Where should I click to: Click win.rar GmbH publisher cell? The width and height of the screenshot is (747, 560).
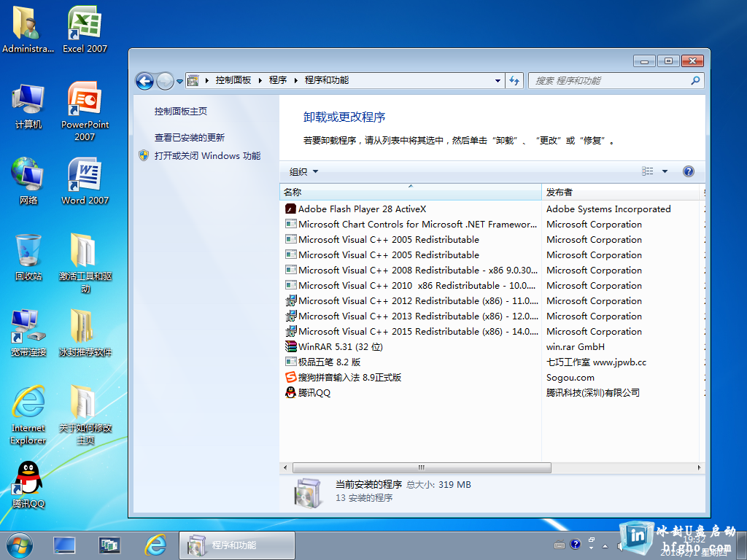[x=576, y=346]
